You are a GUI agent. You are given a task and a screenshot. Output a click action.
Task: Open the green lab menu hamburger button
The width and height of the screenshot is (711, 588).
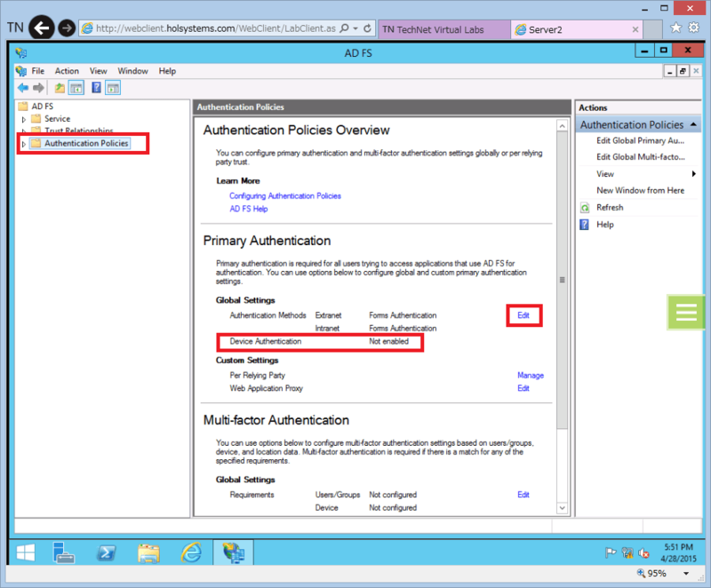pos(686,312)
